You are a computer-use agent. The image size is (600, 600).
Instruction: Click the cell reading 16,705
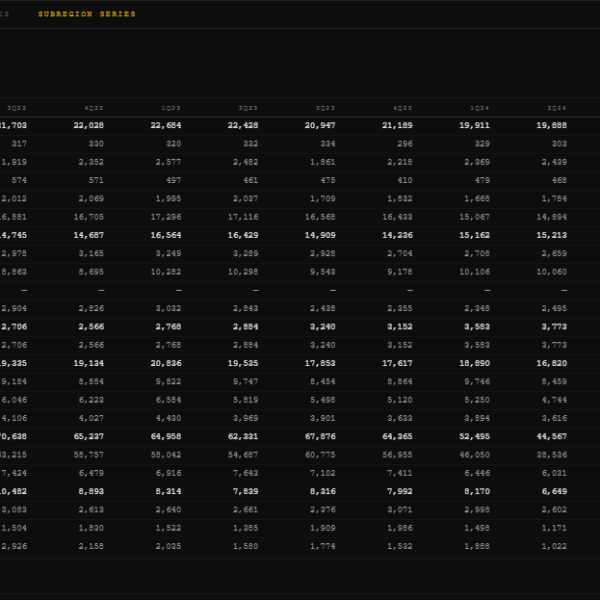(88, 217)
